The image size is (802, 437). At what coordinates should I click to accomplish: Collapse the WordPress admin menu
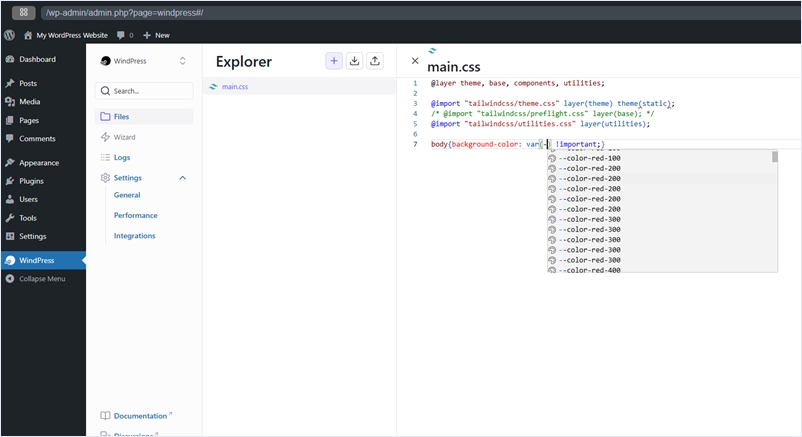pyautogui.click(x=42, y=278)
